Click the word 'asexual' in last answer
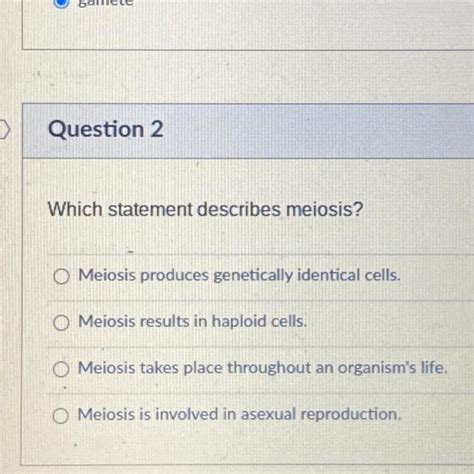Image resolution: width=474 pixels, height=474 pixels. 268,414
